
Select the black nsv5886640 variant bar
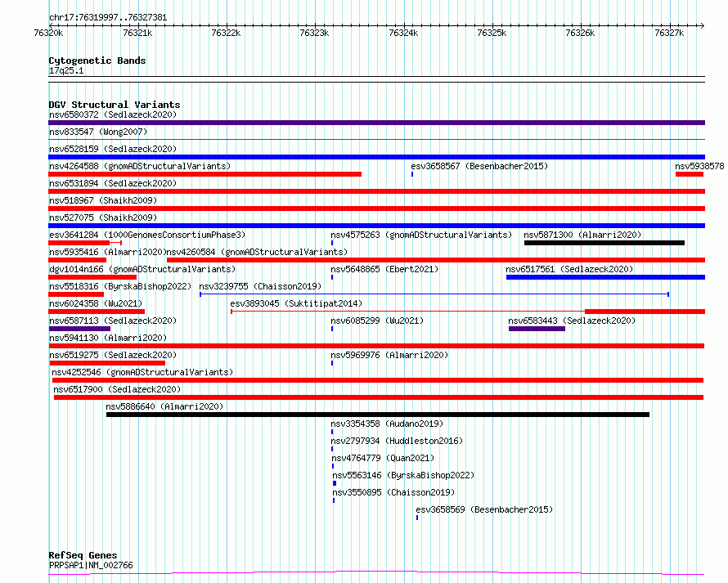coord(378,415)
